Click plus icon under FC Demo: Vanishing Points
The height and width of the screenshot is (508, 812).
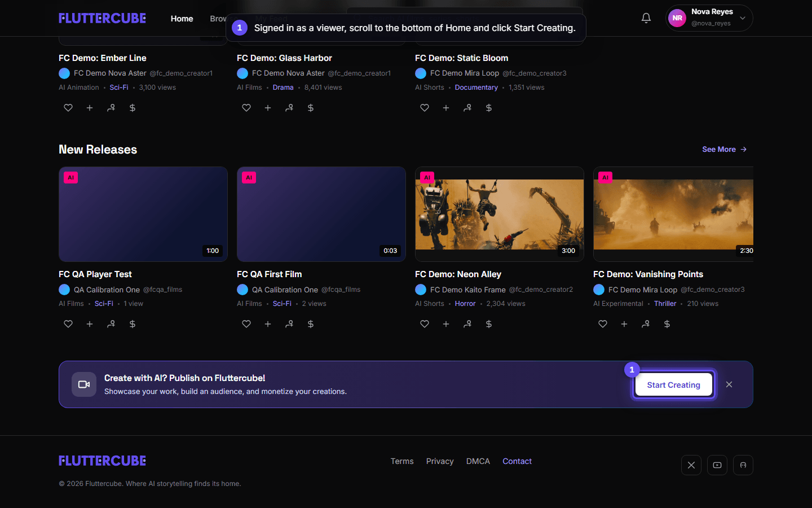(624, 324)
